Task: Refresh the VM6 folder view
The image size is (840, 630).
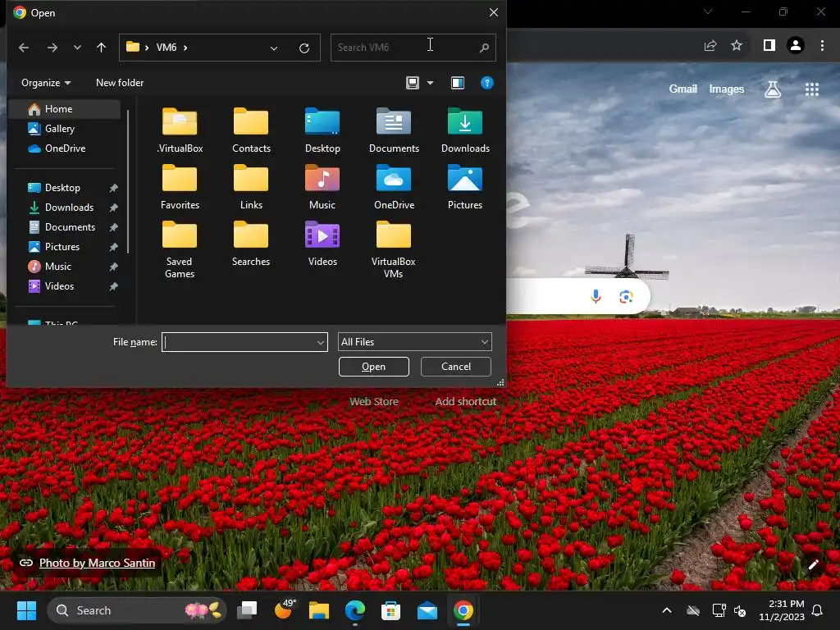Action: click(x=304, y=48)
